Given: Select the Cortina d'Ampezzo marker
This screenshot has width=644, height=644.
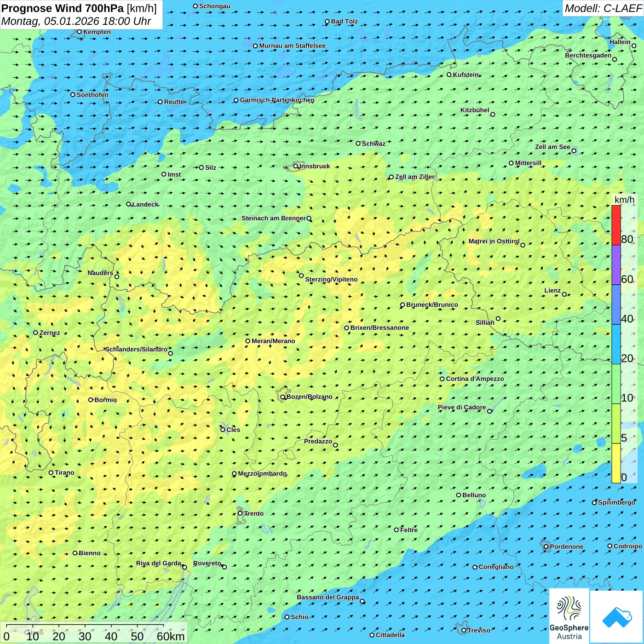Looking at the screenshot, I should click(443, 379).
